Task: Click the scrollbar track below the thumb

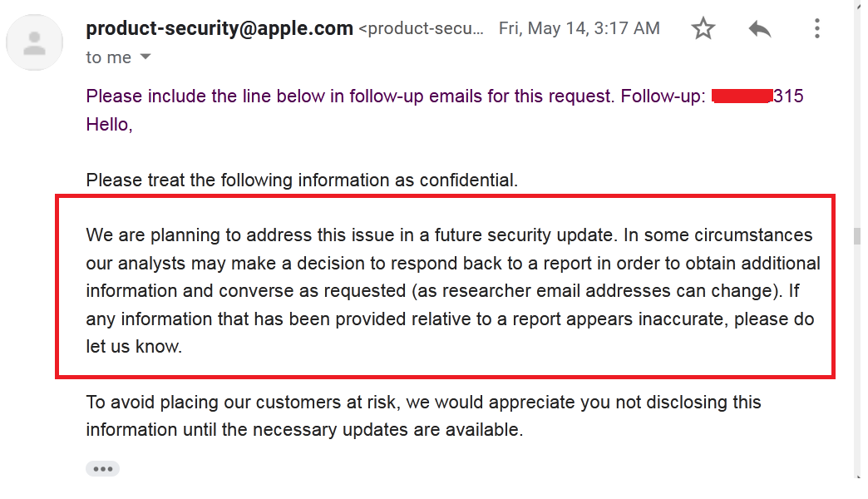Action: pos(857,374)
